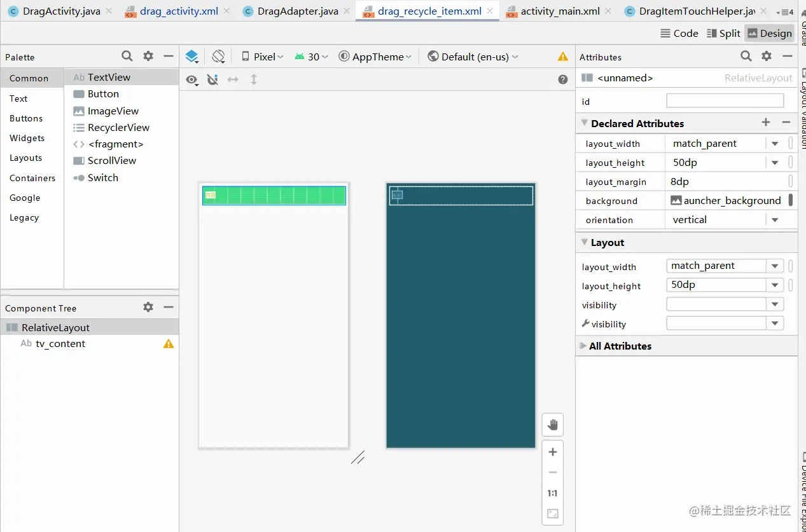Collapse the Declared Attributes section
The width and height of the screenshot is (806, 532).
click(584, 123)
